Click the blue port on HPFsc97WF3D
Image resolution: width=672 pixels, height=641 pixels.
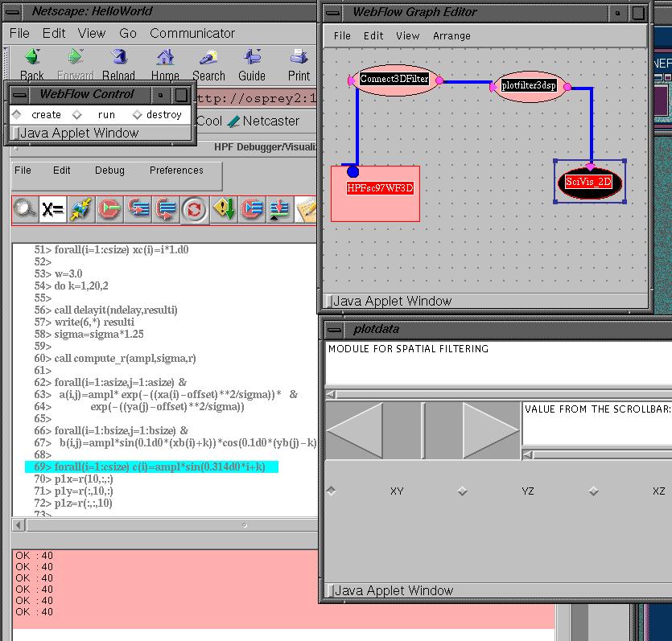(352, 171)
